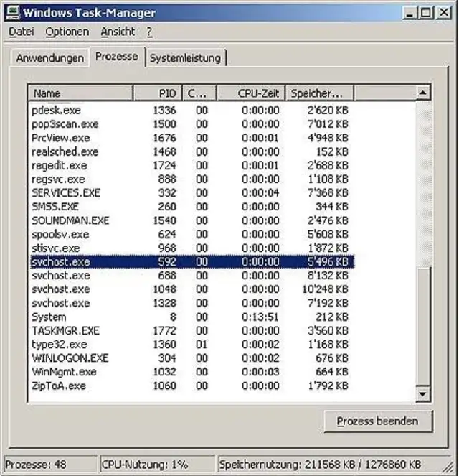
Task: Close the Task-Manager window
Action: (x=444, y=13)
